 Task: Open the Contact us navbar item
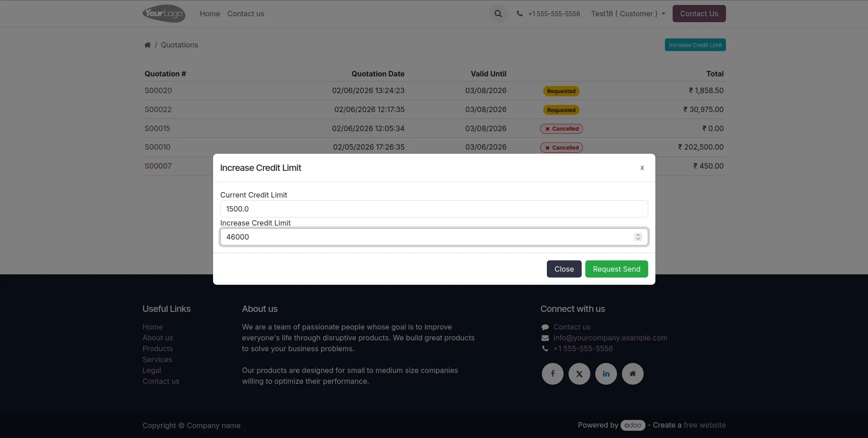[246, 14]
